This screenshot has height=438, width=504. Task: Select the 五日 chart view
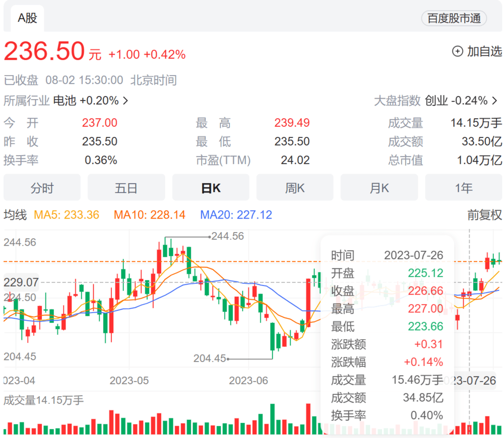click(126, 188)
